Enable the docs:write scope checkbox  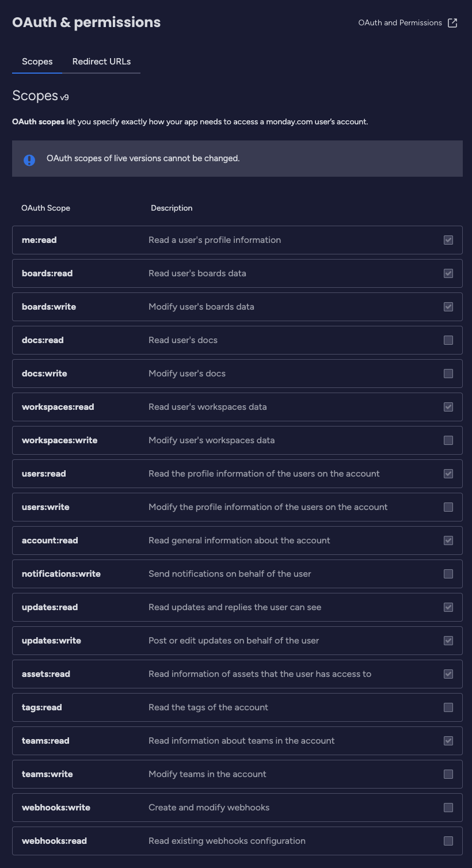click(x=448, y=374)
